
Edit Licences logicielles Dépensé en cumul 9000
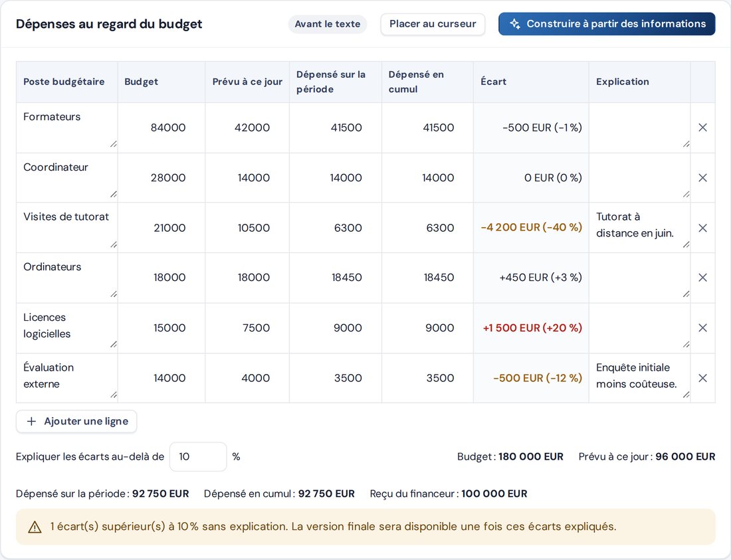427,328
